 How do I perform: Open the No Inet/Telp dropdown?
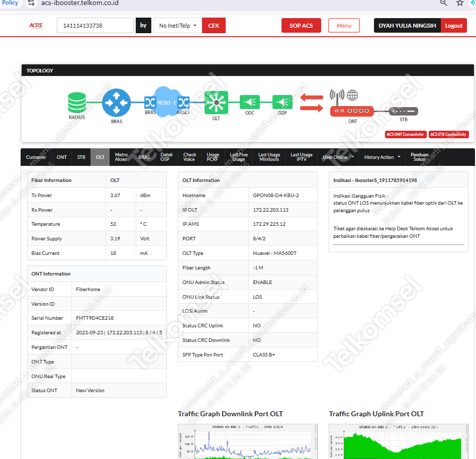pos(177,26)
